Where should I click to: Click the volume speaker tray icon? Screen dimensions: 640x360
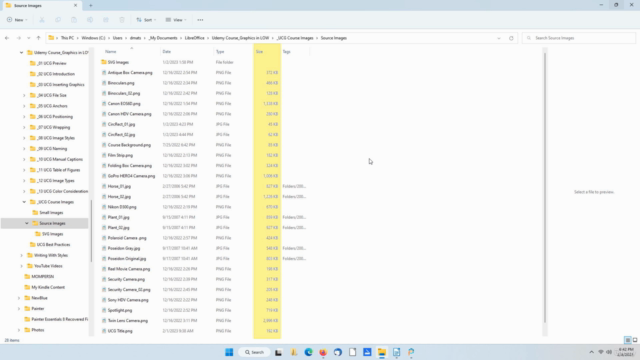tap(609, 352)
